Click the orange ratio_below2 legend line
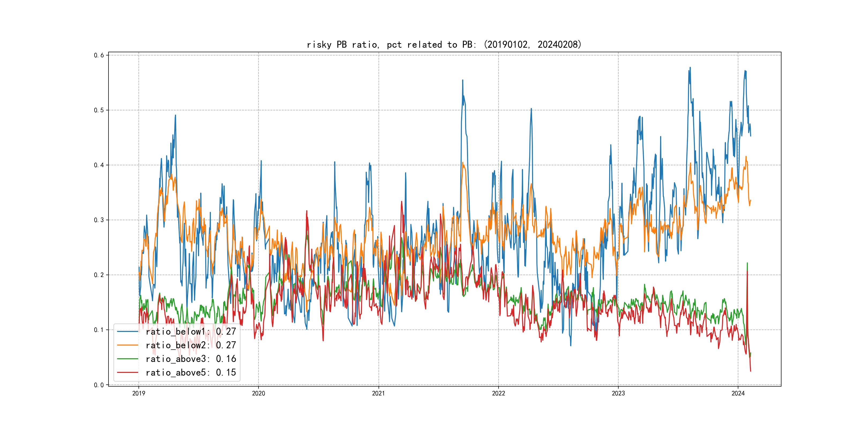Viewport: 868px width, 434px height. click(127, 345)
